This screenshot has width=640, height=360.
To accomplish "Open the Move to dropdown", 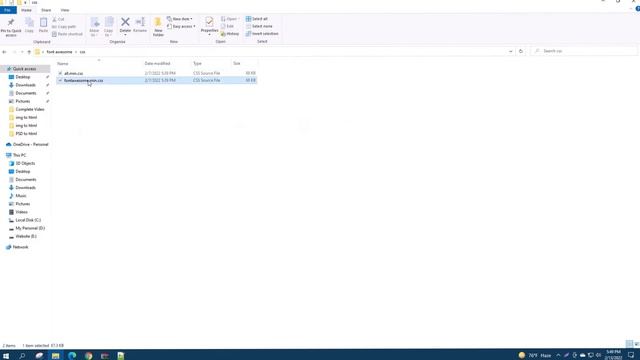I will click(x=94, y=27).
